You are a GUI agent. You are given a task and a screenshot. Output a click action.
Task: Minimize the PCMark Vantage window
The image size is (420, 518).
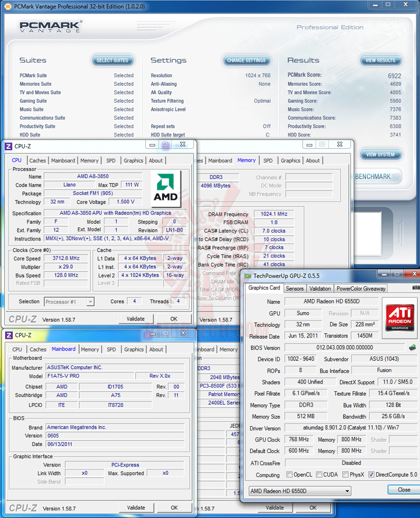(x=376, y=5)
